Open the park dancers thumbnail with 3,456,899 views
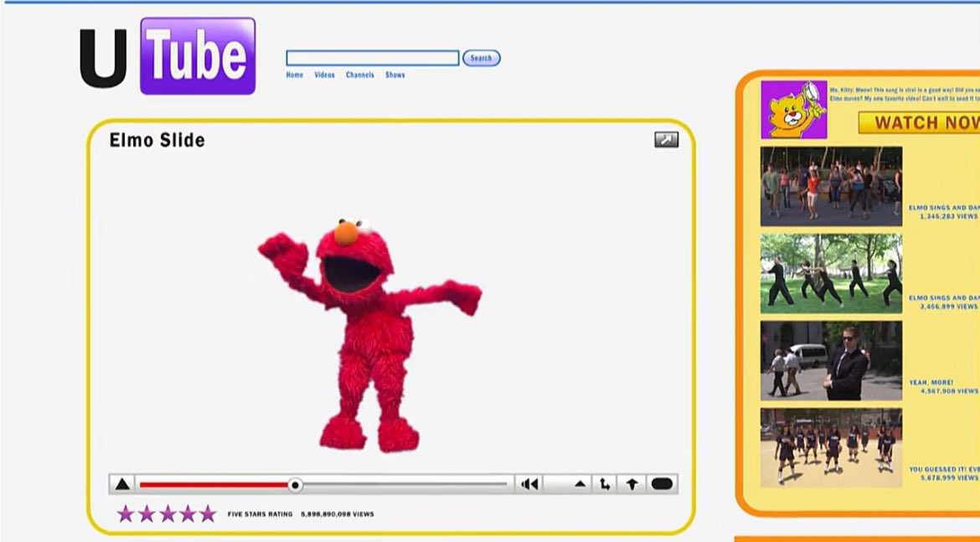 click(x=831, y=273)
